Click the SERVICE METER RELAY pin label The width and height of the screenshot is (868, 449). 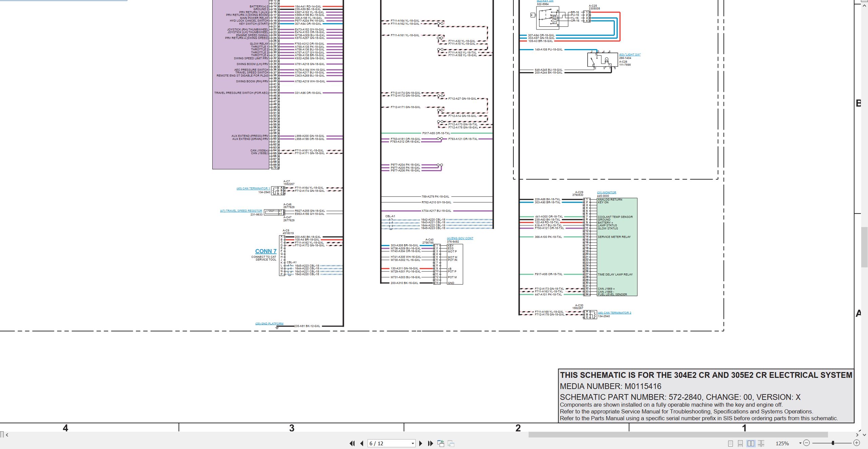614,237
